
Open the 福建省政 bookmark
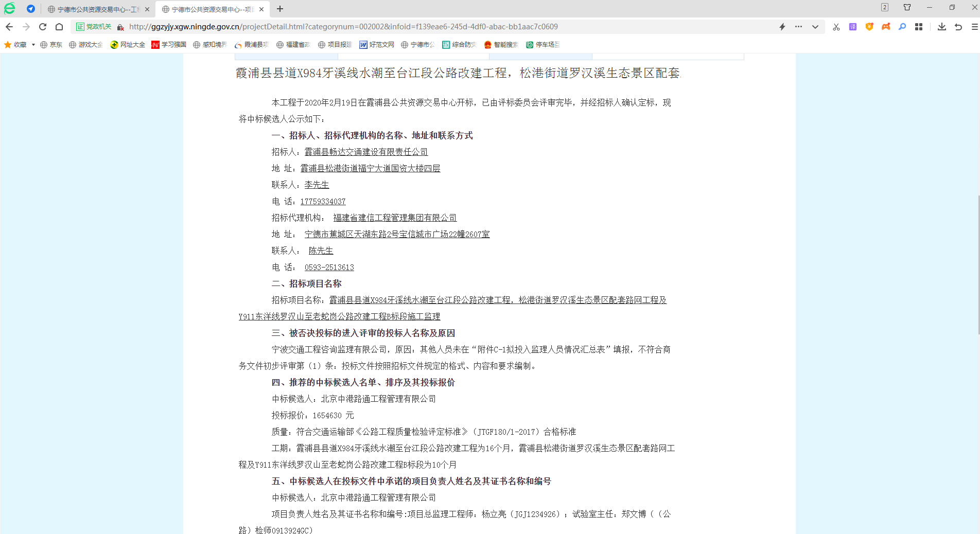pyautogui.click(x=293, y=45)
